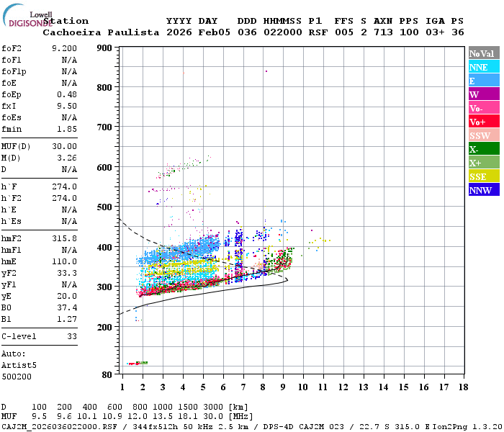
Task: Click the SSW salmon legend swatch
Action: [482, 135]
